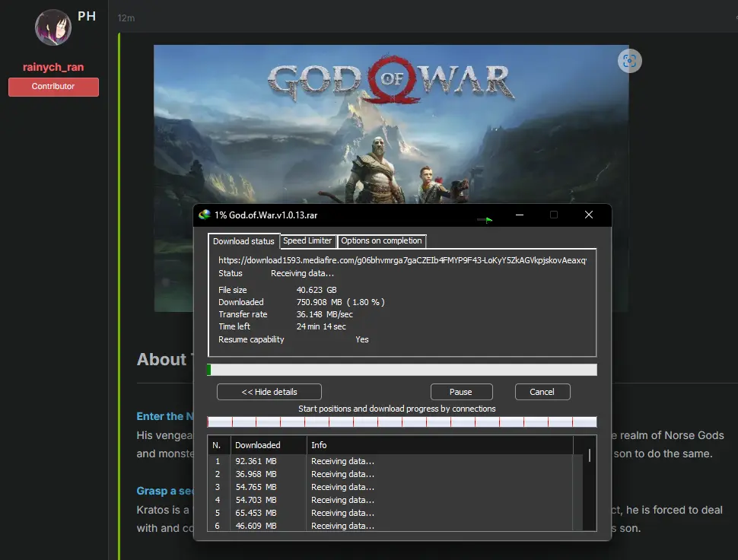Screen dimensions: 738x560
Task: Pause the God of War download
Action: click(x=461, y=392)
